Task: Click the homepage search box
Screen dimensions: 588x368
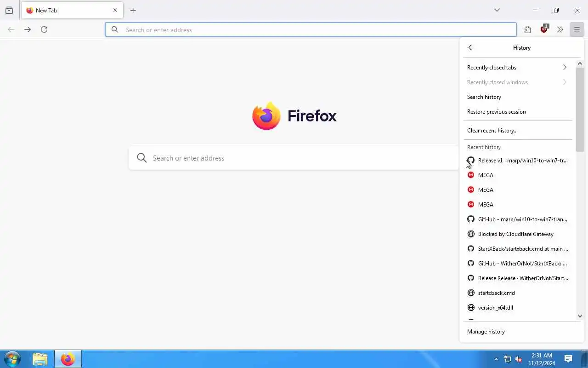Action: (294, 158)
